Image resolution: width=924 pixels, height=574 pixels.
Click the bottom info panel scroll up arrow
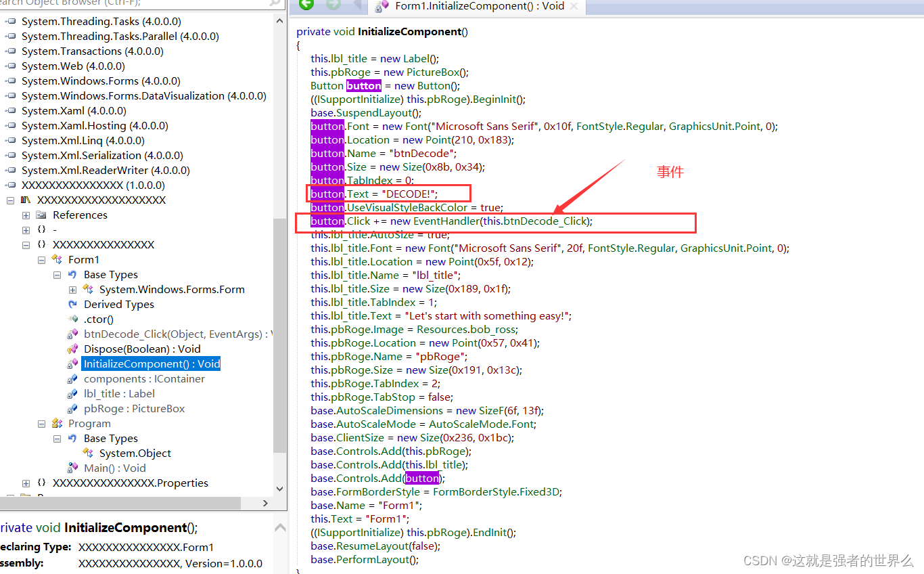(x=280, y=527)
